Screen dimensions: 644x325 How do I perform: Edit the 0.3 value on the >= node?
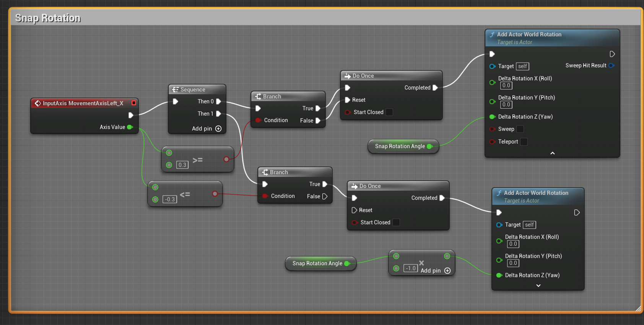pyautogui.click(x=182, y=165)
